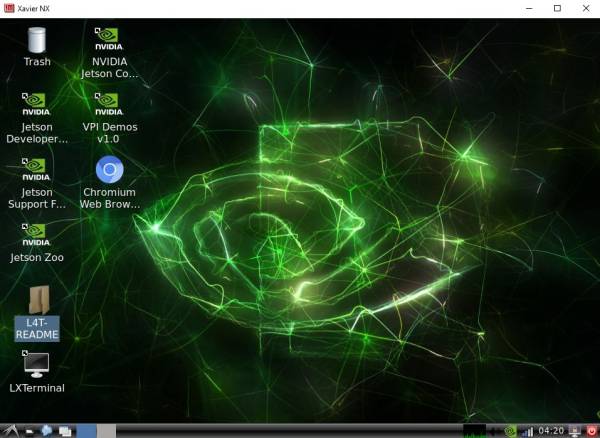Open file manager from panel launcher
This screenshot has height=438, width=600.
click(x=29, y=431)
